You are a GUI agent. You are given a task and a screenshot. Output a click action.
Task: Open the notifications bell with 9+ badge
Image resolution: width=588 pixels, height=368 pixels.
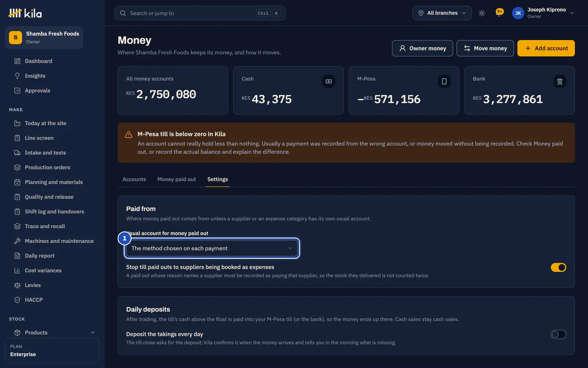(499, 13)
